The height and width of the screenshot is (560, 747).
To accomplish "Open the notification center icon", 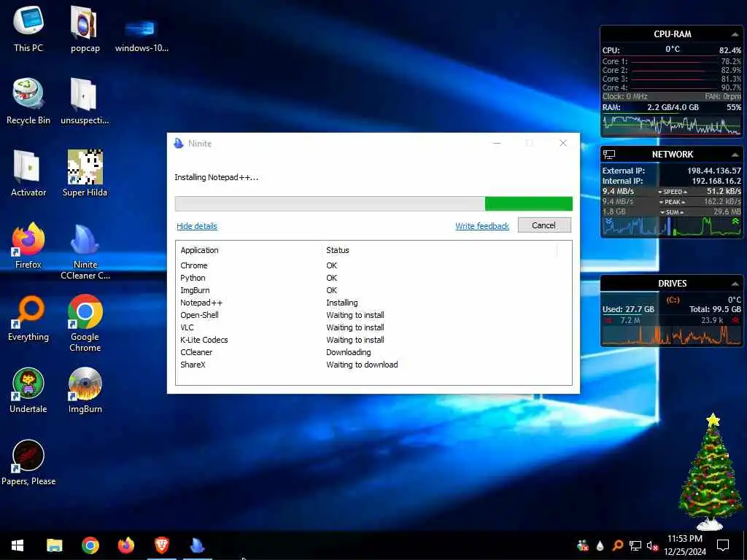I will (723, 545).
